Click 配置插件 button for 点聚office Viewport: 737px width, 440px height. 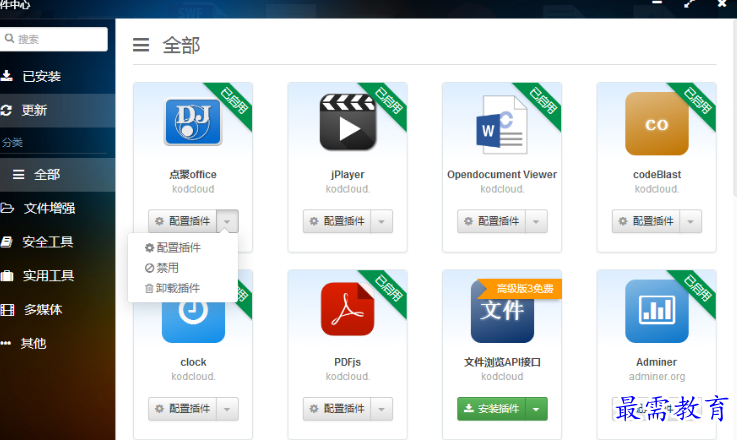(183, 221)
